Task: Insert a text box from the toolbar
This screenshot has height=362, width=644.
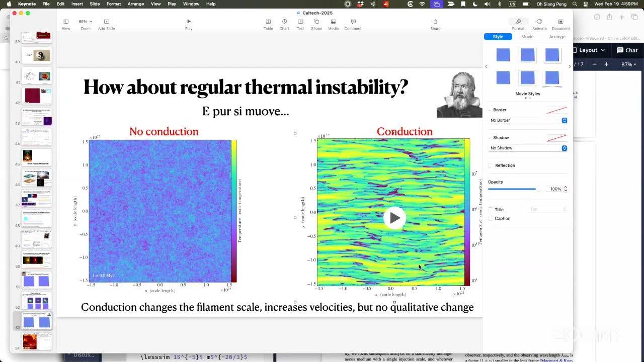Action: [300, 24]
